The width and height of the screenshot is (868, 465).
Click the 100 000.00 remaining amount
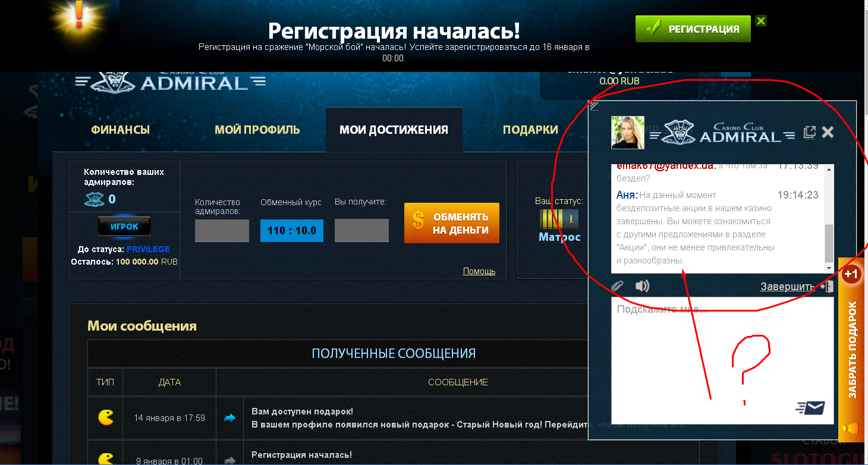tap(137, 262)
